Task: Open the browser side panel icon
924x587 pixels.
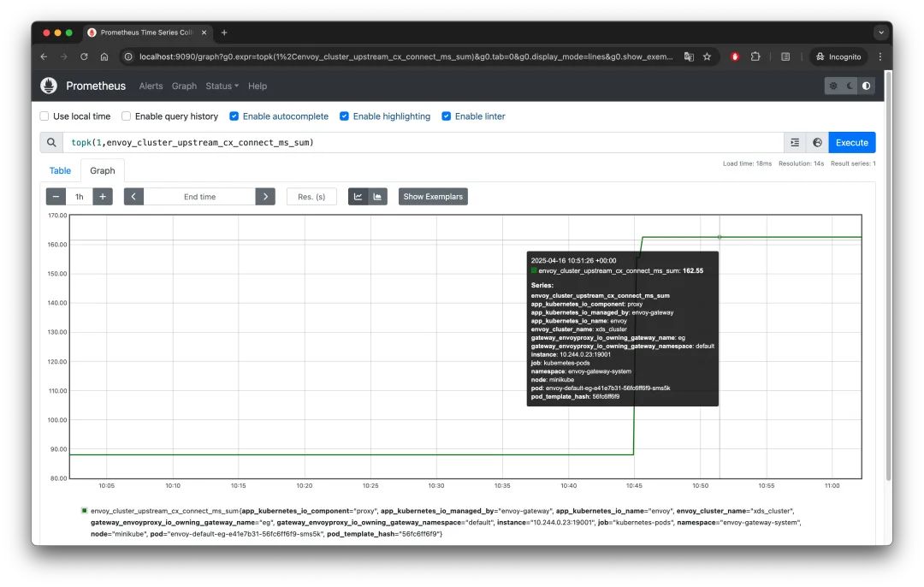Action: pos(785,56)
